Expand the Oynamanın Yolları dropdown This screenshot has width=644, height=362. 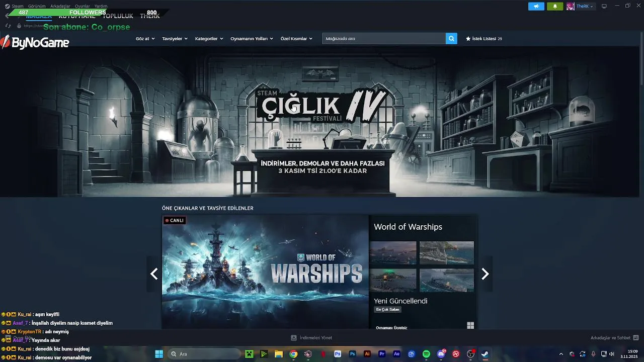click(x=252, y=38)
